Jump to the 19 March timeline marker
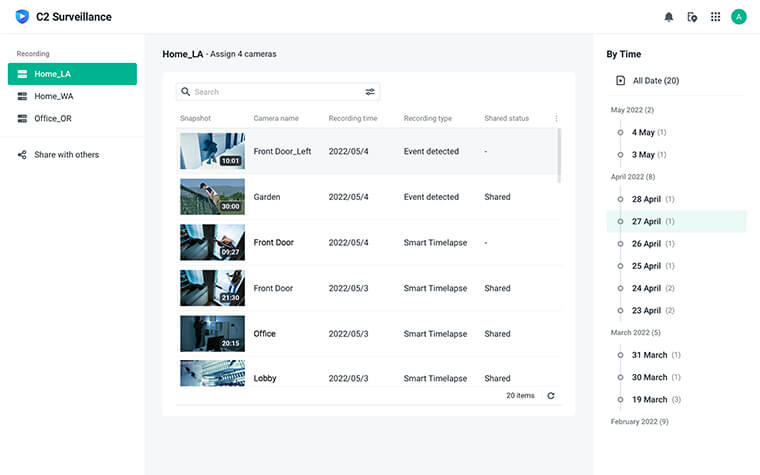Viewport: 760px width, 475px height. (x=620, y=399)
